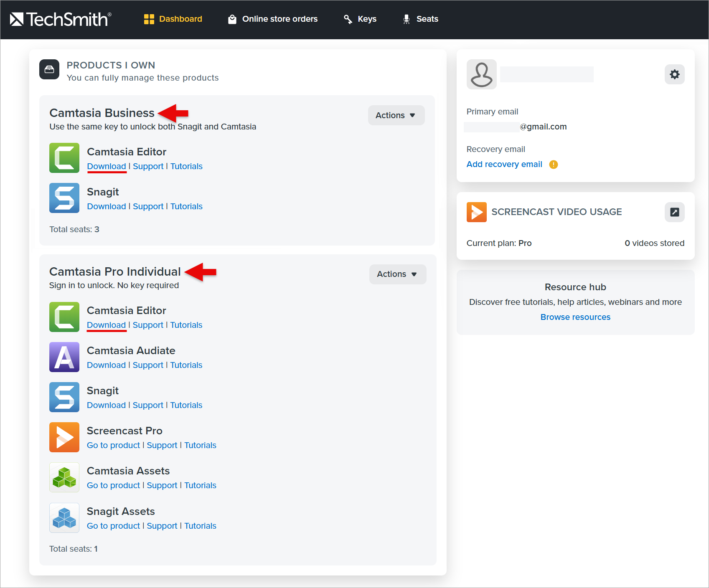Open Tutorials for Snagit under Pro Individual
709x588 pixels.
pos(186,405)
